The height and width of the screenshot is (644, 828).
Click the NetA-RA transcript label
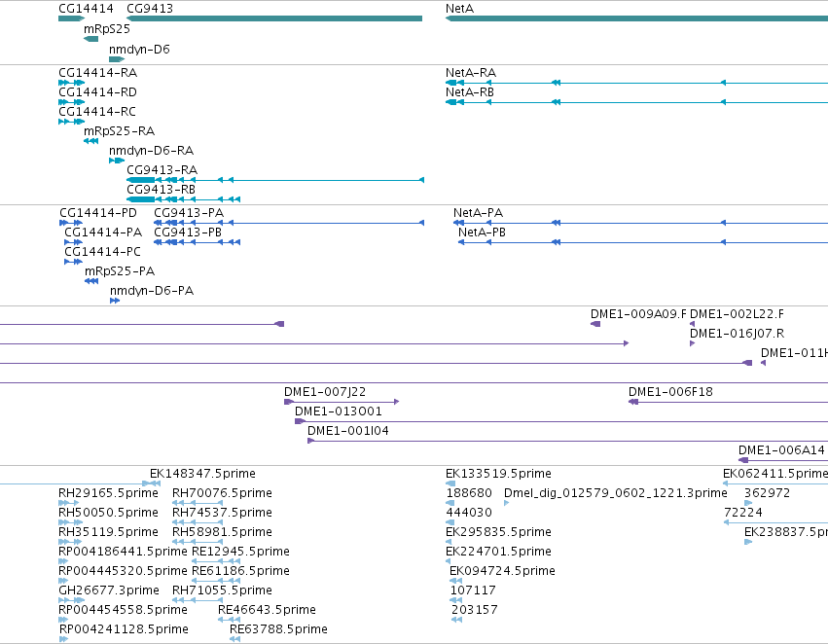point(471,72)
